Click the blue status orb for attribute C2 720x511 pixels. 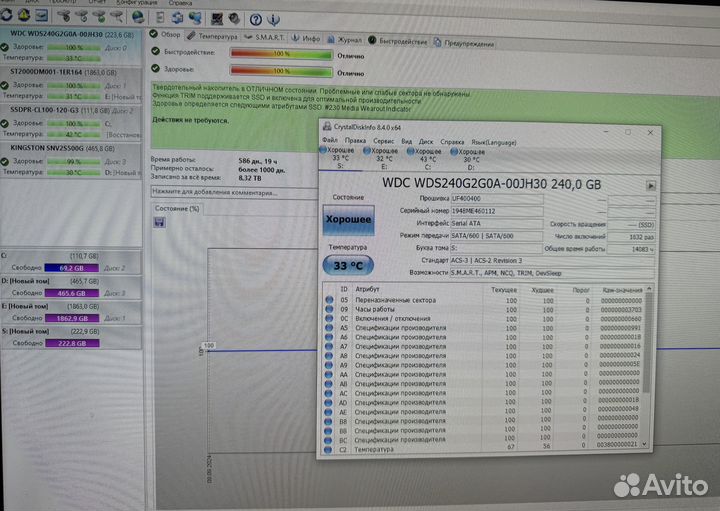pyautogui.click(x=327, y=449)
